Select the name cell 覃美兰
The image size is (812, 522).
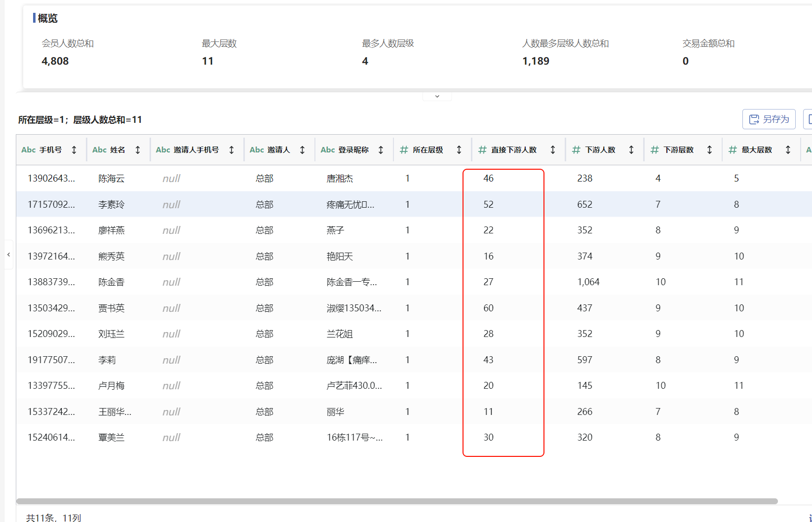tap(112, 438)
